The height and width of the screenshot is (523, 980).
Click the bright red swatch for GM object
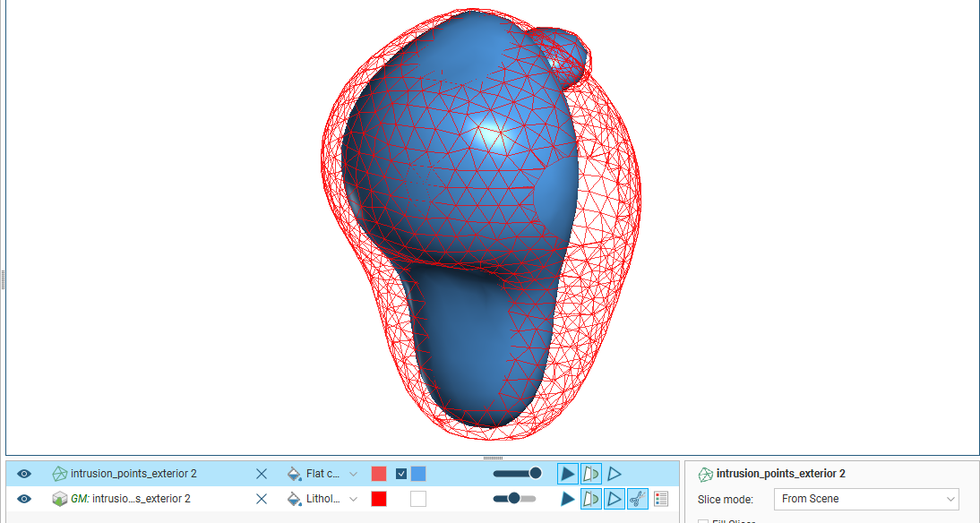(x=379, y=499)
